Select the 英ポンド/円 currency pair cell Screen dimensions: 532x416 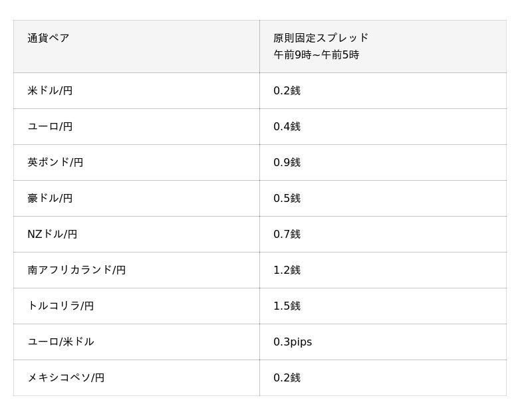[x=55, y=163]
